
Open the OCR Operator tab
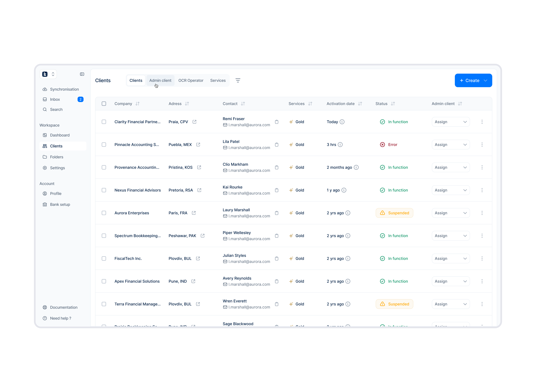[x=191, y=80]
